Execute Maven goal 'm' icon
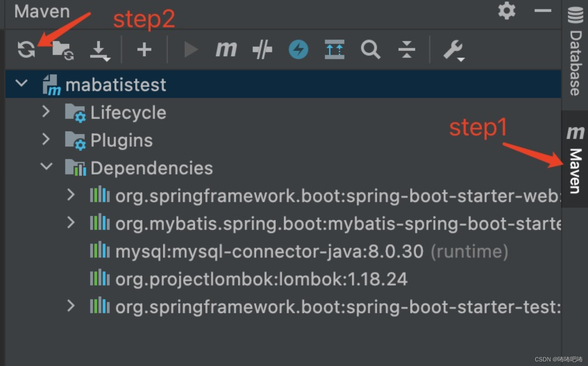 coord(226,49)
